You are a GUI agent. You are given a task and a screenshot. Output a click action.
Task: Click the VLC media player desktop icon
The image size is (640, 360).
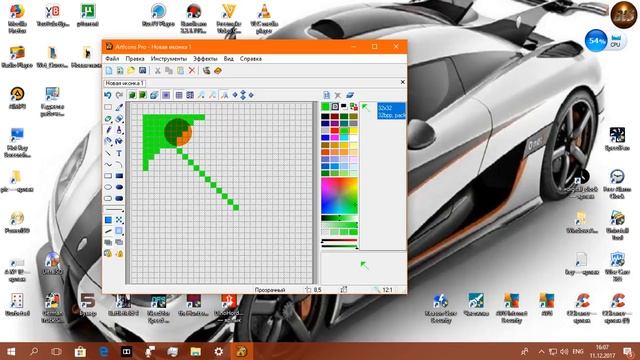[264, 18]
